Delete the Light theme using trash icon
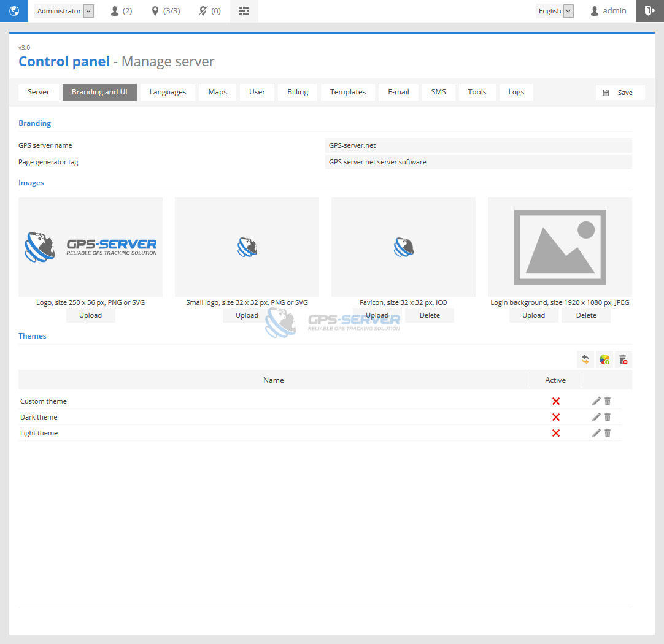Image resolution: width=664 pixels, height=644 pixels. (x=608, y=433)
